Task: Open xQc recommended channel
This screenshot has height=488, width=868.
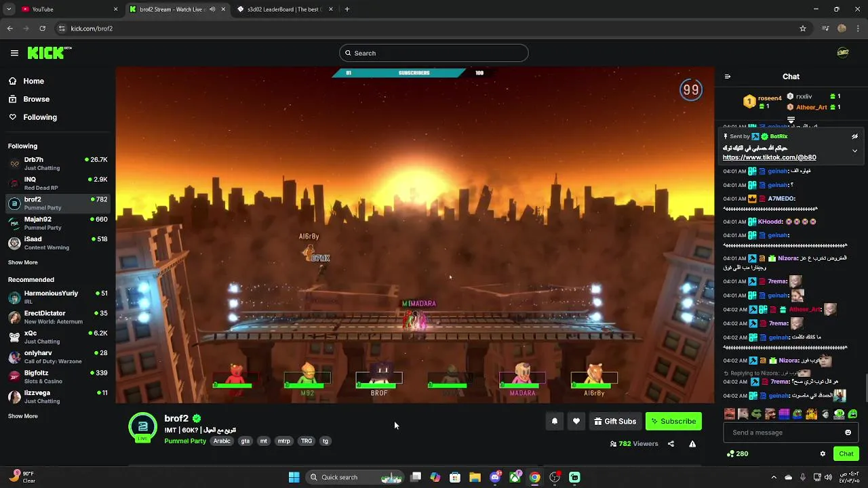Action: point(58,337)
